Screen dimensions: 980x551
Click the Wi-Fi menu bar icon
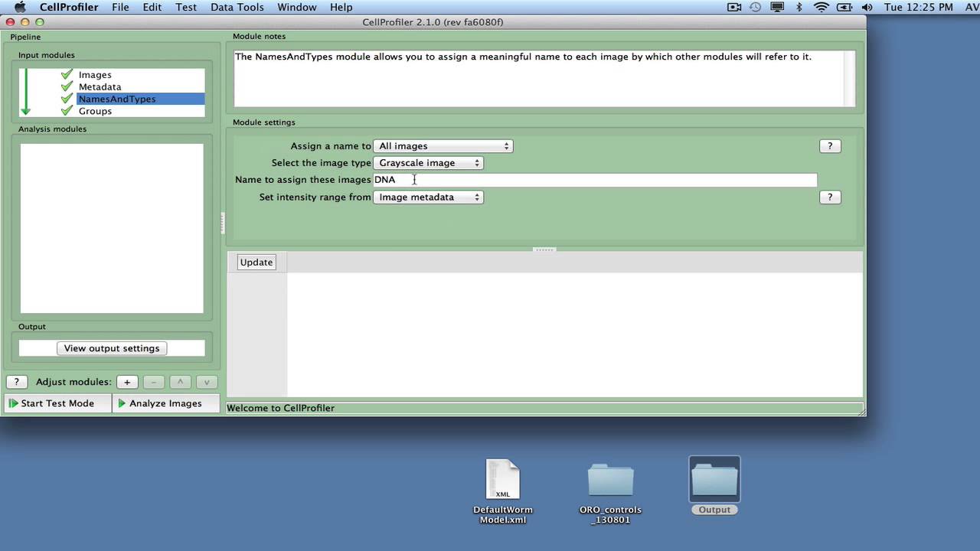coord(822,7)
